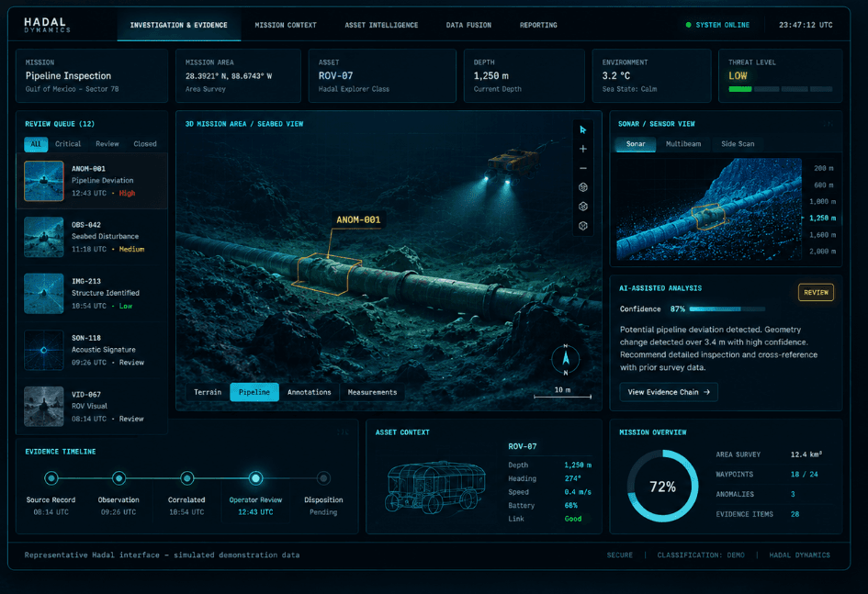Switch to the Mission Context tab
Image resolution: width=868 pixels, height=594 pixels.
point(286,26)
